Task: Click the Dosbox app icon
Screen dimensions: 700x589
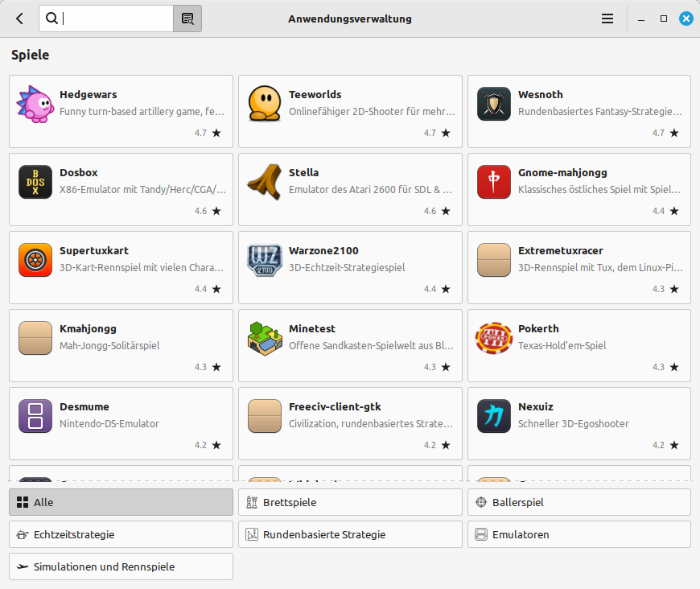Action: click(x=35, y=182)
